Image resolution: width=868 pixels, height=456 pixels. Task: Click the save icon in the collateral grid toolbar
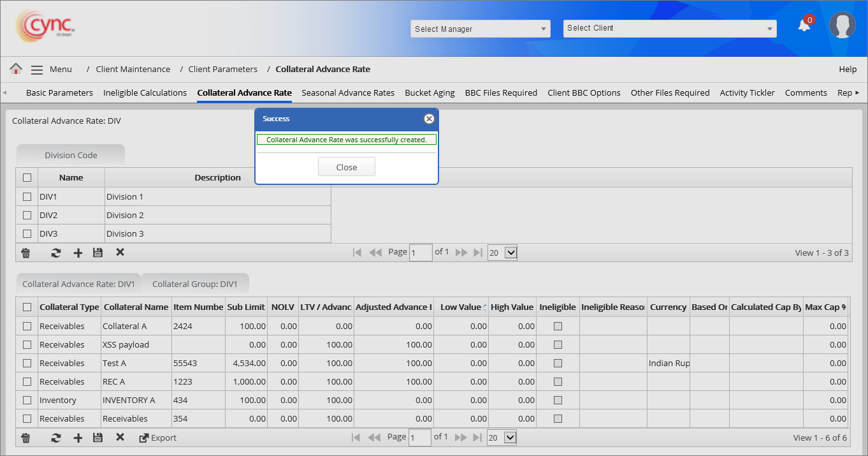98,438
